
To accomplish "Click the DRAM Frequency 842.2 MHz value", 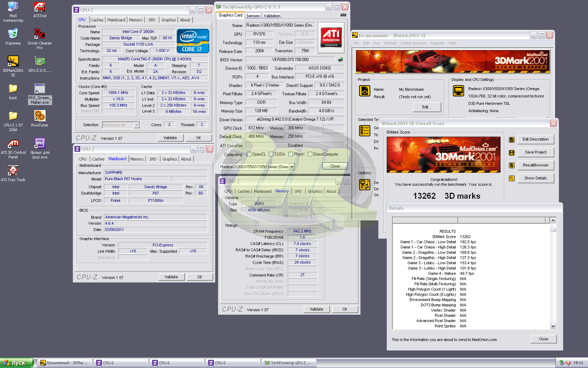I will pos(302,231).
